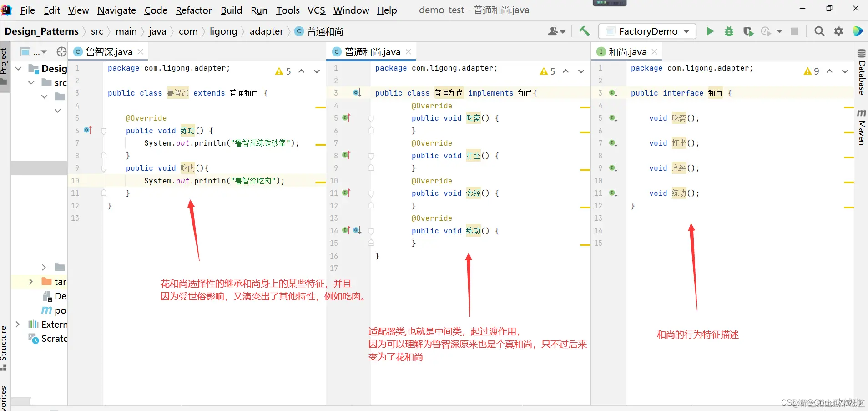Go to previous highlighted error in 普通和尚.java
868x411 pixels.
(565, 71)
